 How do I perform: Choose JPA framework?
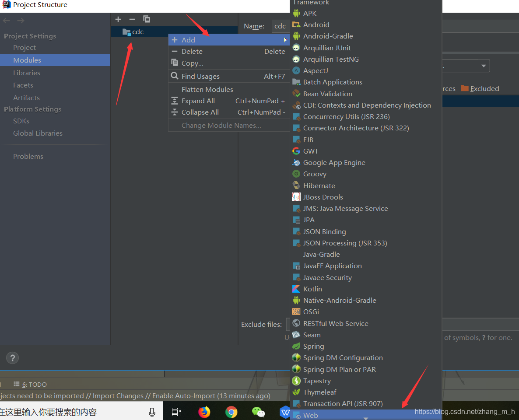(x=366, y=220)
